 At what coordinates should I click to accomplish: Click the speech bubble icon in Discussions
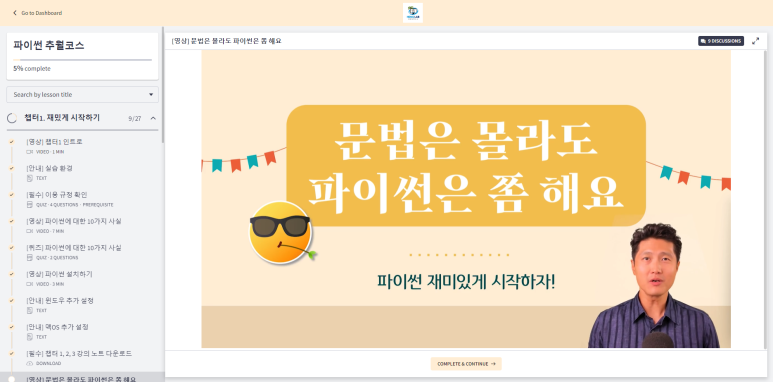coord(703,41)
